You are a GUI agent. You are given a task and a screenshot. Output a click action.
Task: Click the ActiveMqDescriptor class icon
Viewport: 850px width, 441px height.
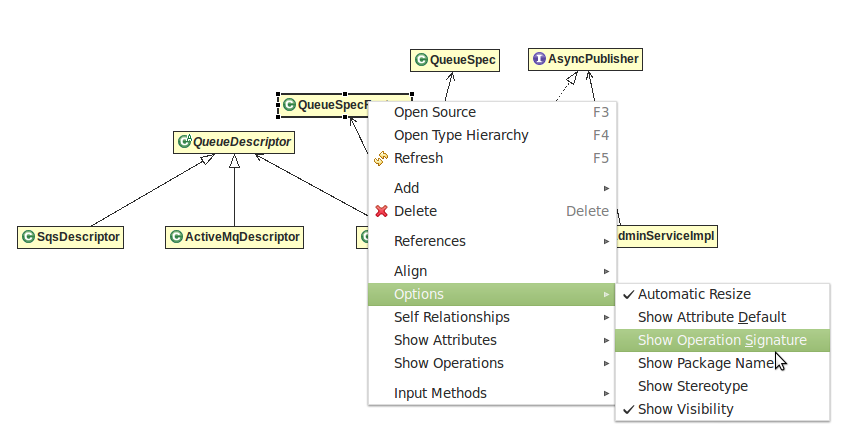pyautogui.click(x=176, y=237)
